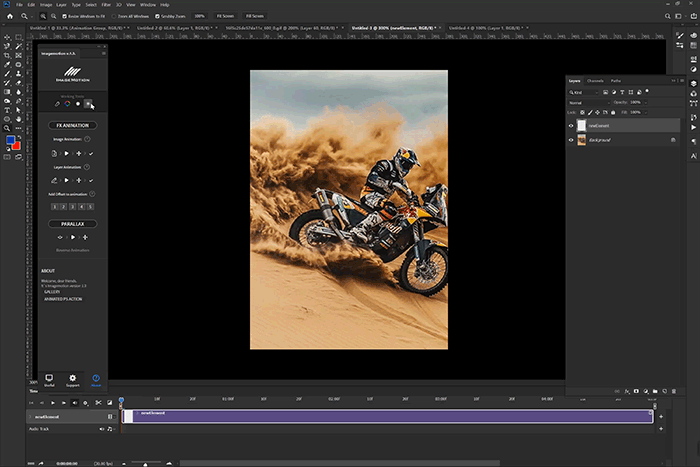Open the Support gear icon in ImageMotion panel
This screenshot has width=700, height=467.
72,378
